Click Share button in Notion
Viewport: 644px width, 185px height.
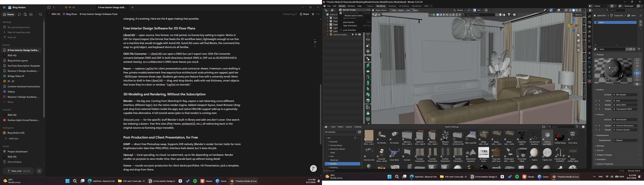(x=305, y=14)
